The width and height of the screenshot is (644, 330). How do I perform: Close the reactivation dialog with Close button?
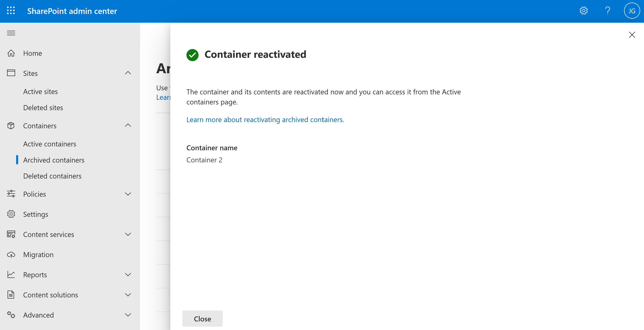[x=202, y=319]
